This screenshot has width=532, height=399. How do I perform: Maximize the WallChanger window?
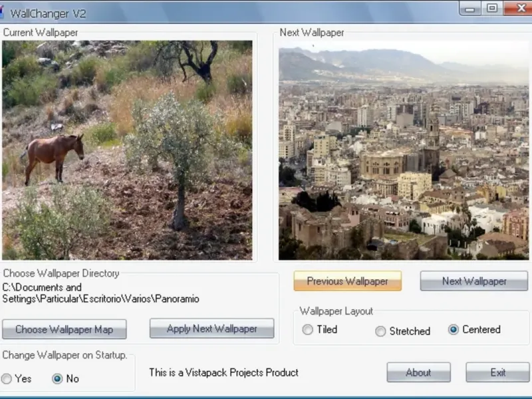point(492,8)
